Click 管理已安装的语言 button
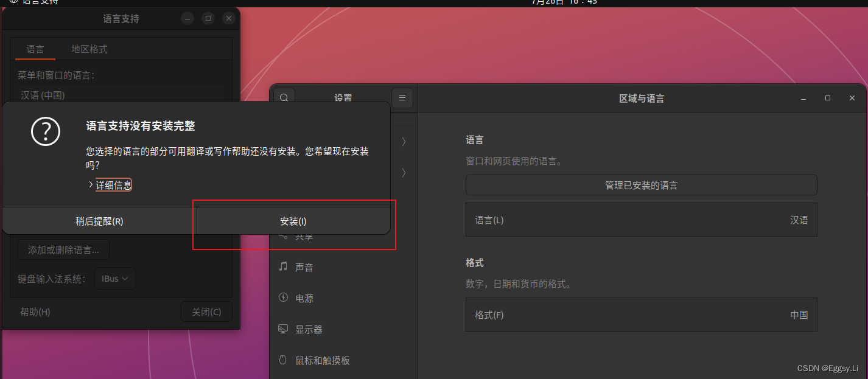Screen dimensions: 868x379 pos(641,185)
